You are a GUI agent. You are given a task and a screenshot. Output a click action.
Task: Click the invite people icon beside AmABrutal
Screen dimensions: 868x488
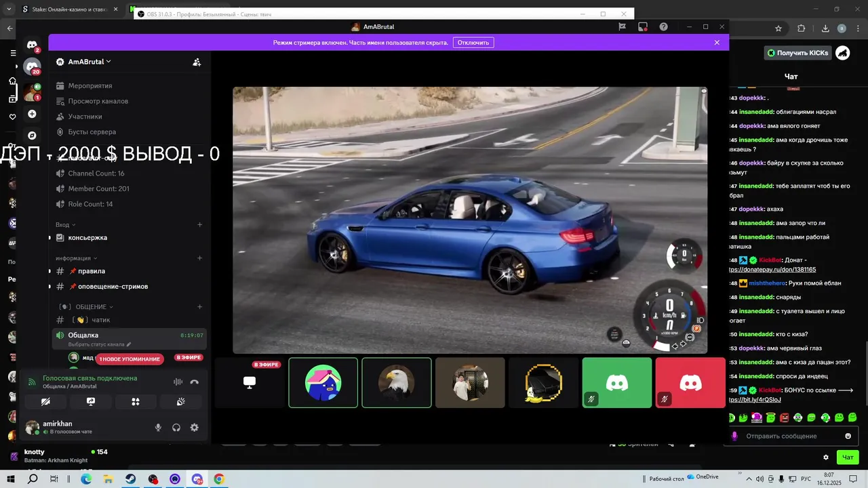[197, 62]
